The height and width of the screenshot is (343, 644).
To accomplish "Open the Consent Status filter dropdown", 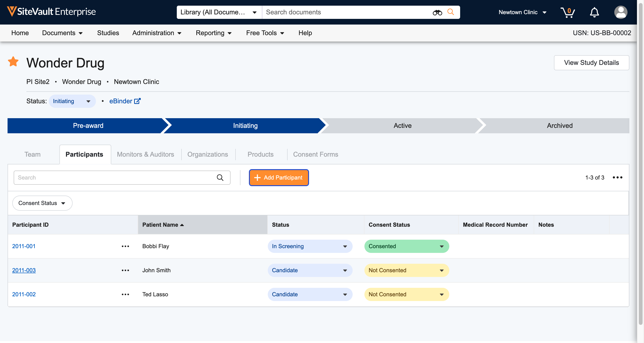I will pyautogui.click(x=42, y=203).
